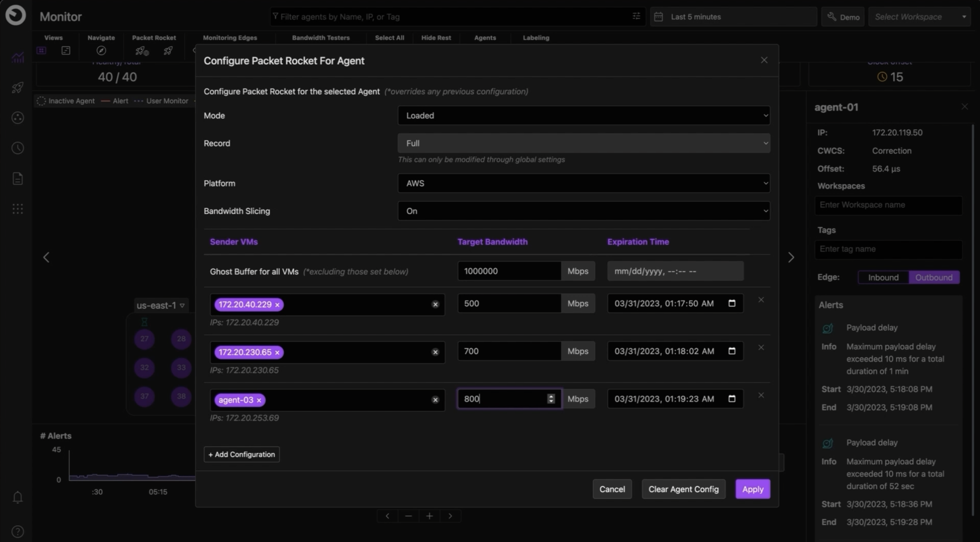
Task: Open the clock history sidebar icon
Action: click(x=18, y=148)
